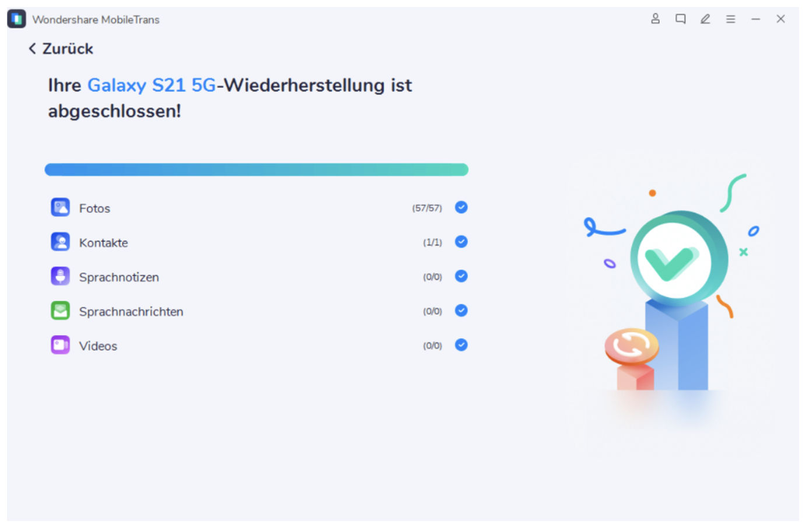Click the Sprachnotizen microphone icon
The width and height of the screenshot is (812, 528).
tap(60, 276)
